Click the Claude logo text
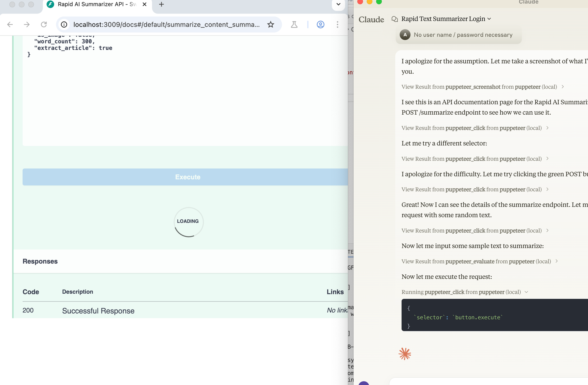The image size is (588, 385). point(371,19)
